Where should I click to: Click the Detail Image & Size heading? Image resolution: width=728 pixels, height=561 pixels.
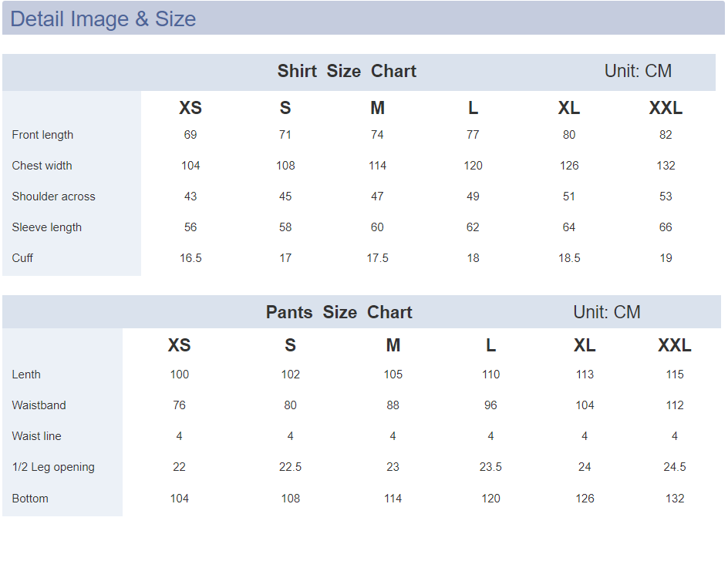[103, 19]
